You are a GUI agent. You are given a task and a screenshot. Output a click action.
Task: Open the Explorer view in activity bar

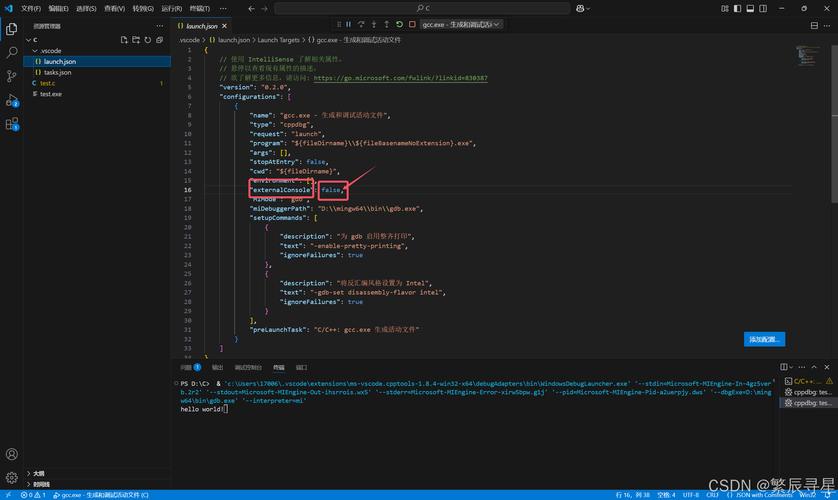pos(11,29)
